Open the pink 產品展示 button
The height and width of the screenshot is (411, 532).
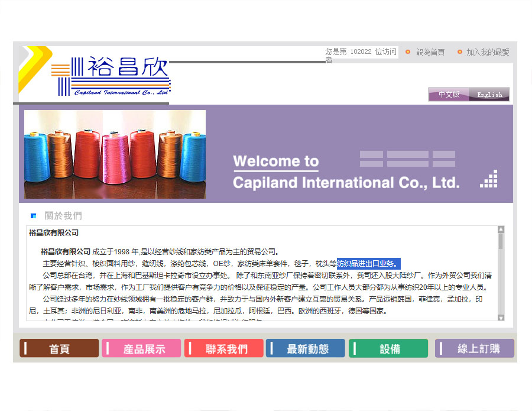141,348
